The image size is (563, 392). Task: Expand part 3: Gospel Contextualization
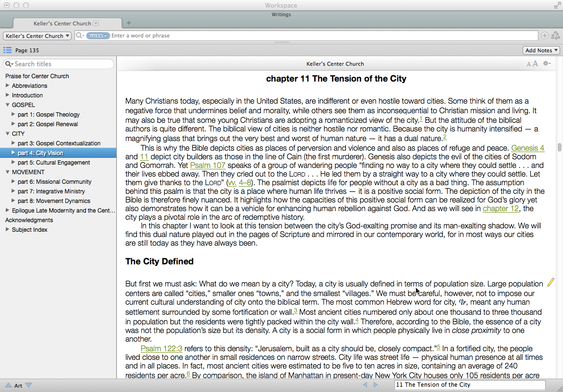pyautogui.click(x=13, y=143)
